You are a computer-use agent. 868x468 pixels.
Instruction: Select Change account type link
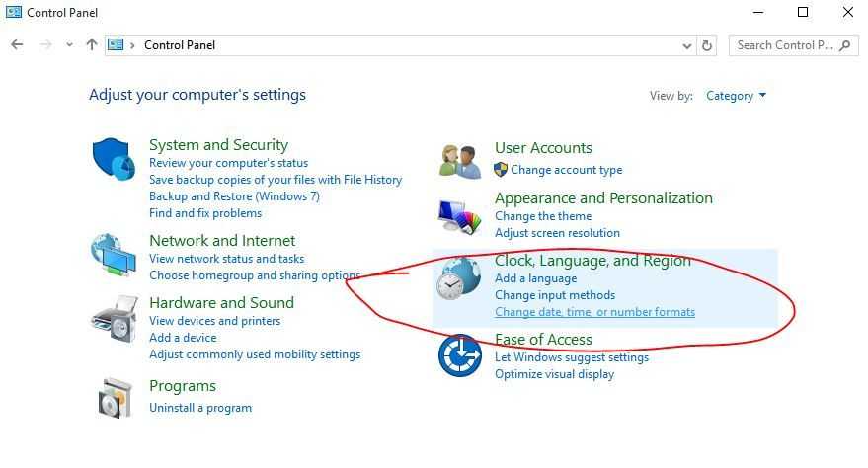[566, 170]
